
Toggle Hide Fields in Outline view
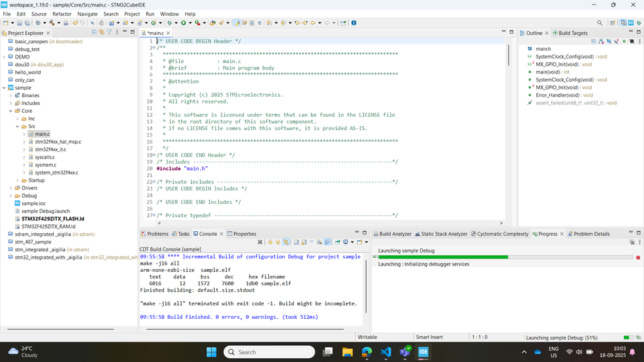click(609, 41)
